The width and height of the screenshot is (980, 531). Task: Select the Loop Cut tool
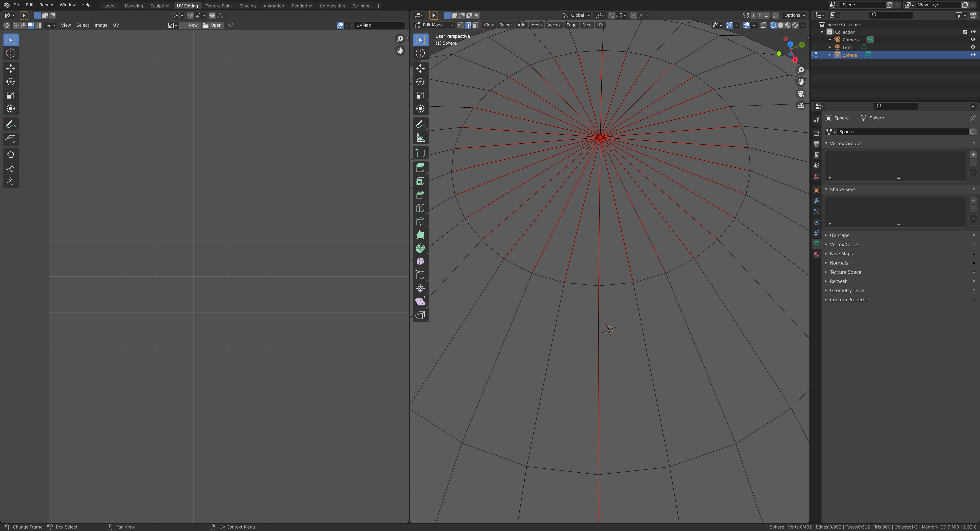[x=420, y=208]
